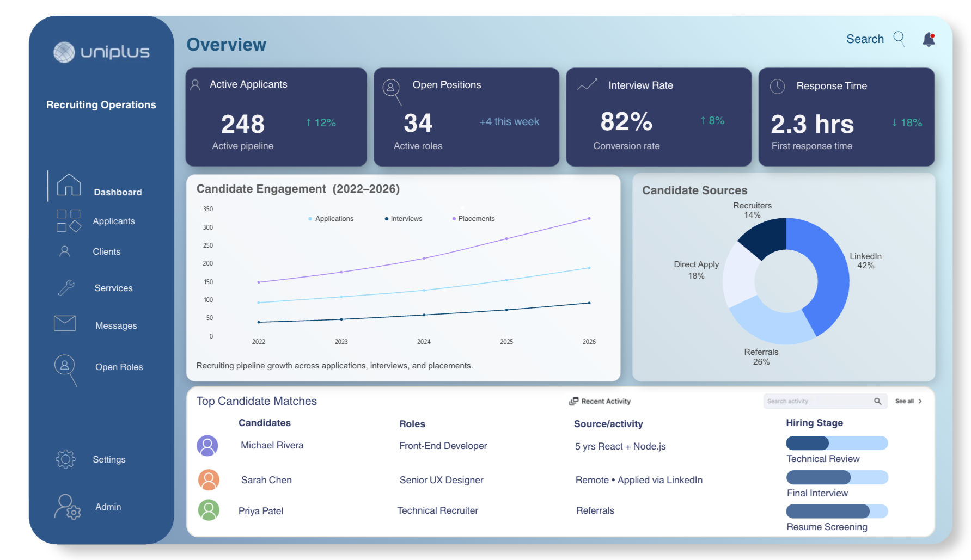Image resolution: width=971 pixels, height=560 pixels.
Task: Click the Direct Apply 18% donut segment
Action: point(739,276)
